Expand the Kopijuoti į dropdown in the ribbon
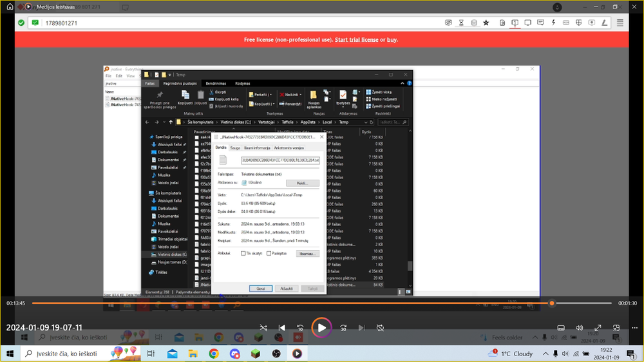 point(274,104)
